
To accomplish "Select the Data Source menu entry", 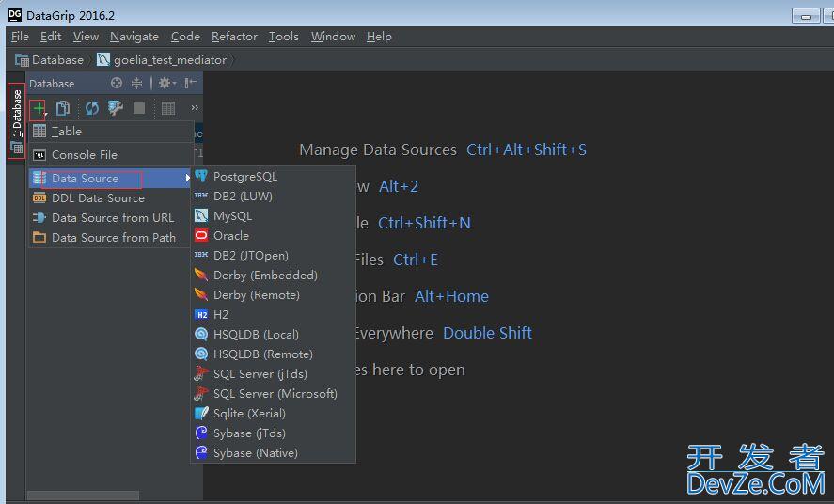I will [111, 179].
